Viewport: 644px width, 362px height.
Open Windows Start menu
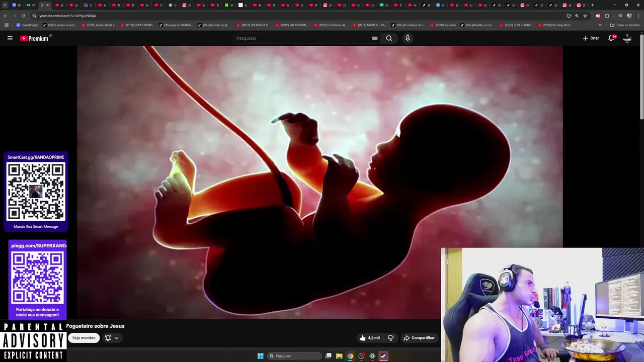click(260, 356)
